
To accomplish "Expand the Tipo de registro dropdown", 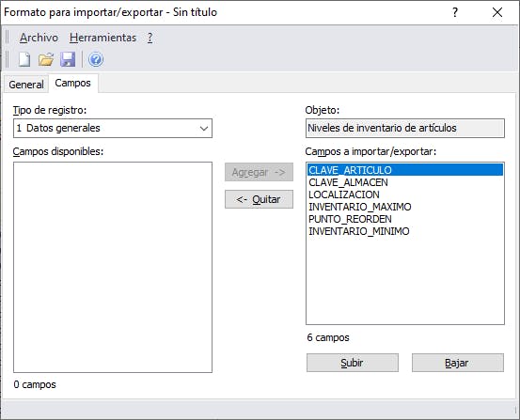I will coord(113,129).
